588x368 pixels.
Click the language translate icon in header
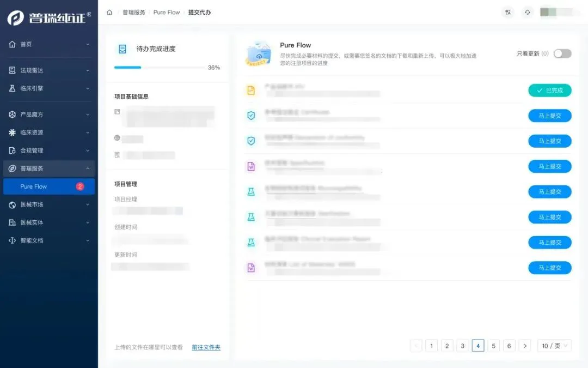point(508,13)
